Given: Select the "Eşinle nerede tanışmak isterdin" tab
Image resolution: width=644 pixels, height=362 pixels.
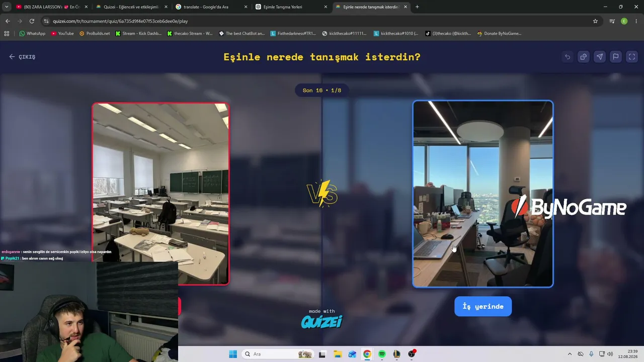Looking at the screenshot, I should click(x=371, y=7).
